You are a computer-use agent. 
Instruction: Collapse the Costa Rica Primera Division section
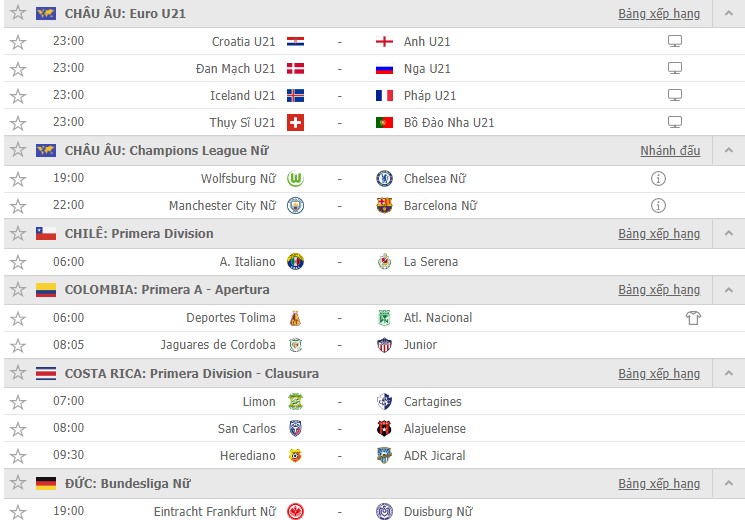point(728,373)
